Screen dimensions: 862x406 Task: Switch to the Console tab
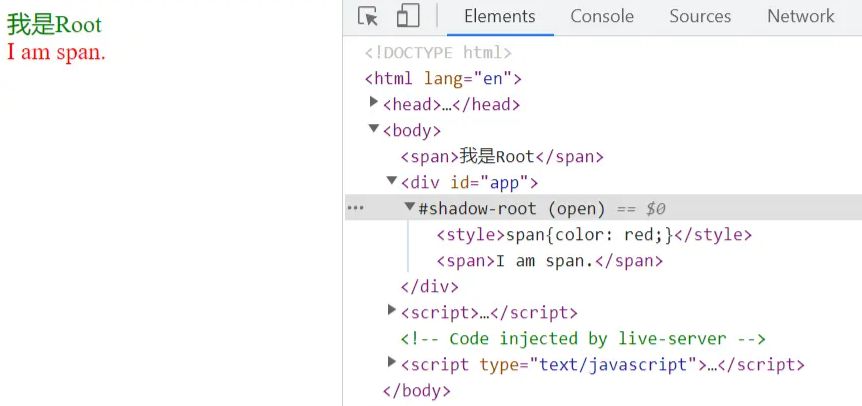[602, 17]
